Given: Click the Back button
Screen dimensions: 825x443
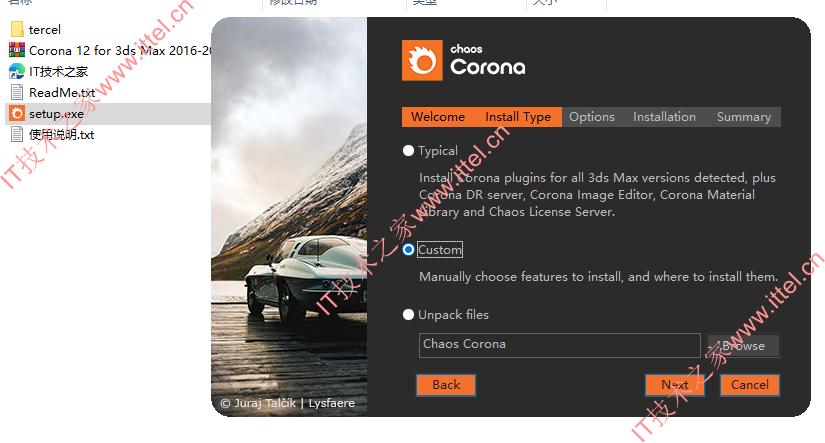Looking at the screenshot, I should 446,385.
